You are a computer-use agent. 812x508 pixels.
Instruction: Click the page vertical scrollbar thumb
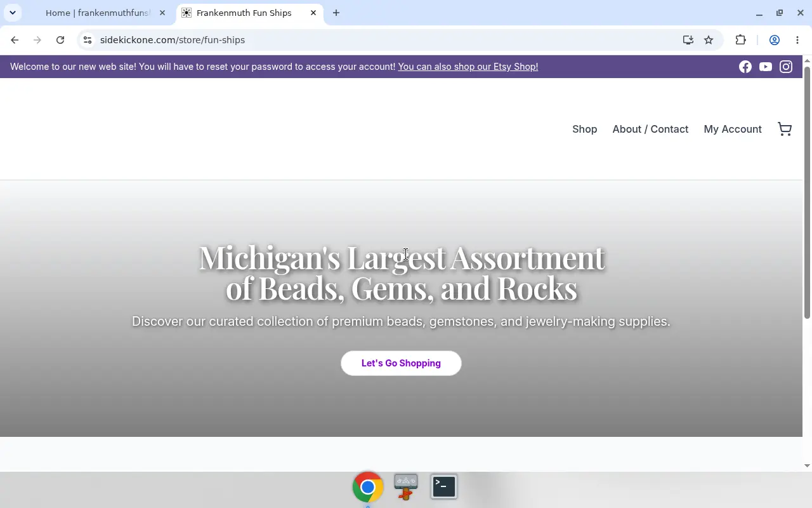point(807,192)
